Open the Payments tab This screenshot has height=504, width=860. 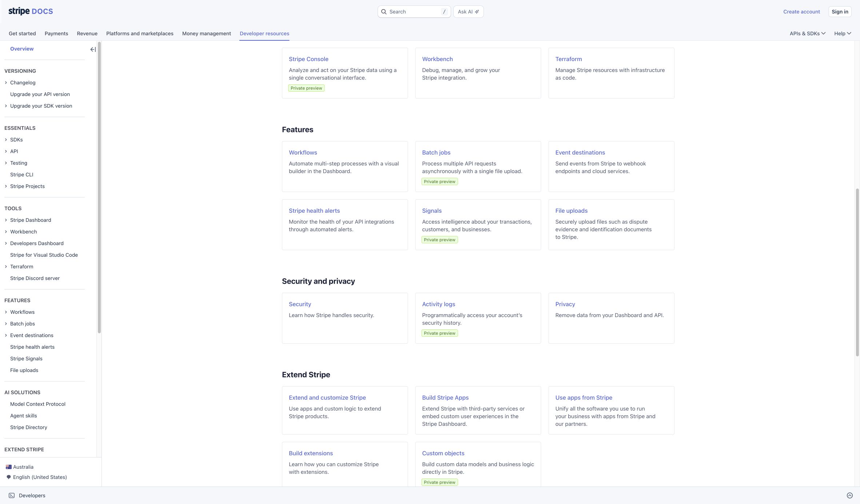click(x=56, y=33)
